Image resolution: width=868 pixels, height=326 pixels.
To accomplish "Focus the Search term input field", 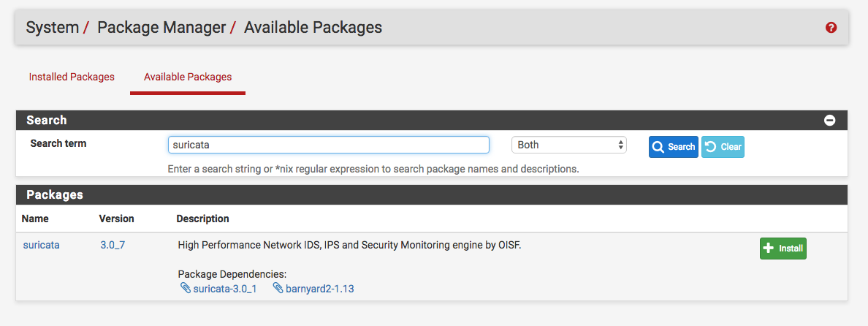I will (x=328, y=145).
